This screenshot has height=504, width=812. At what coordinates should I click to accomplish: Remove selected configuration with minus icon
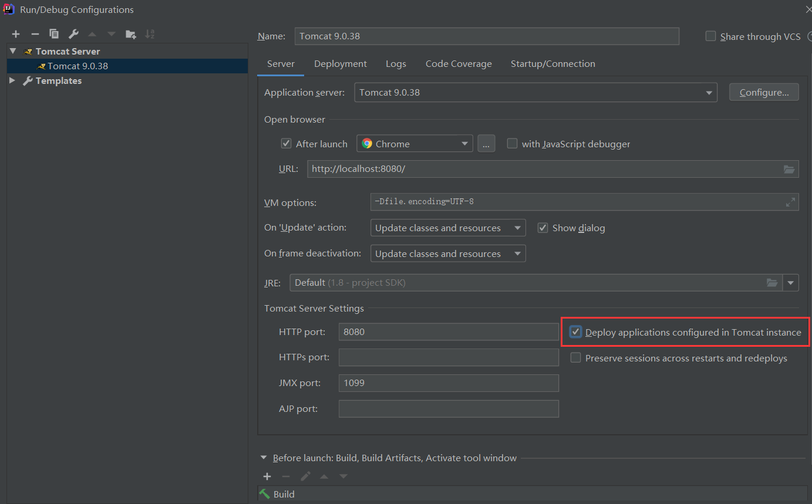35,34
